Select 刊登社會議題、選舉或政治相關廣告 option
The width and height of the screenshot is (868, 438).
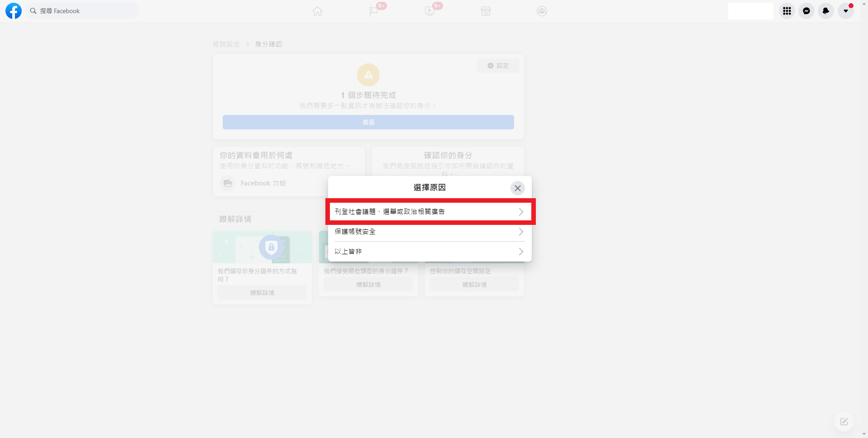click(x=429, y=211)
